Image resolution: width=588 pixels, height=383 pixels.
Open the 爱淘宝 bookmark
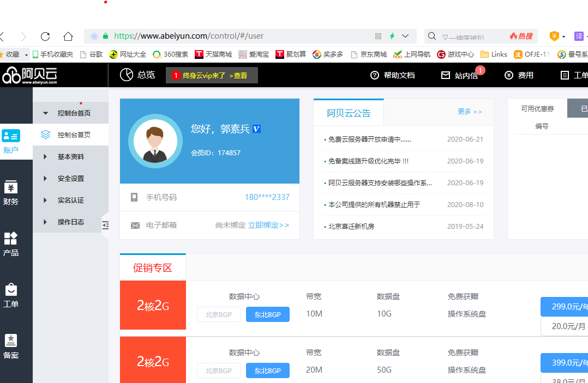point(254,54)
